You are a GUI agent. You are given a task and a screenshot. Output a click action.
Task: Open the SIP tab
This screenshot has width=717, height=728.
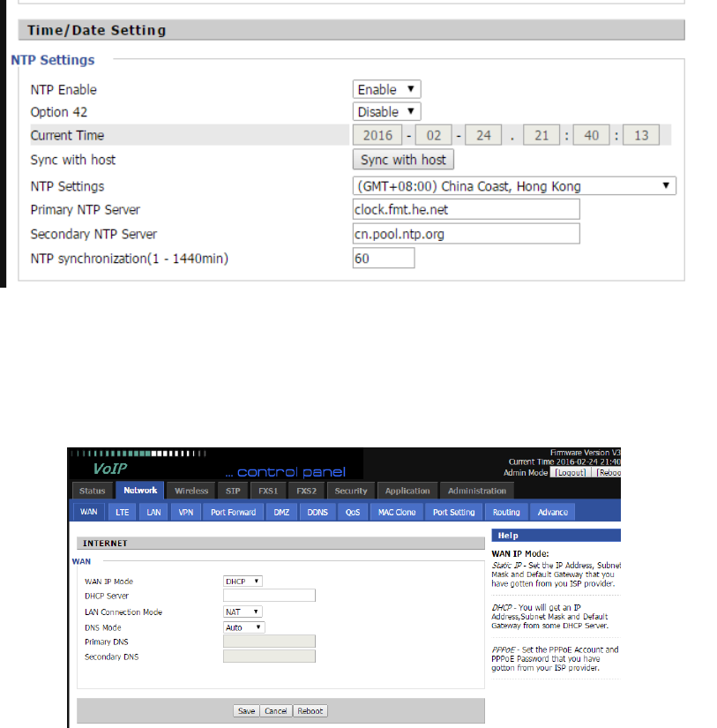click(233, 491)
